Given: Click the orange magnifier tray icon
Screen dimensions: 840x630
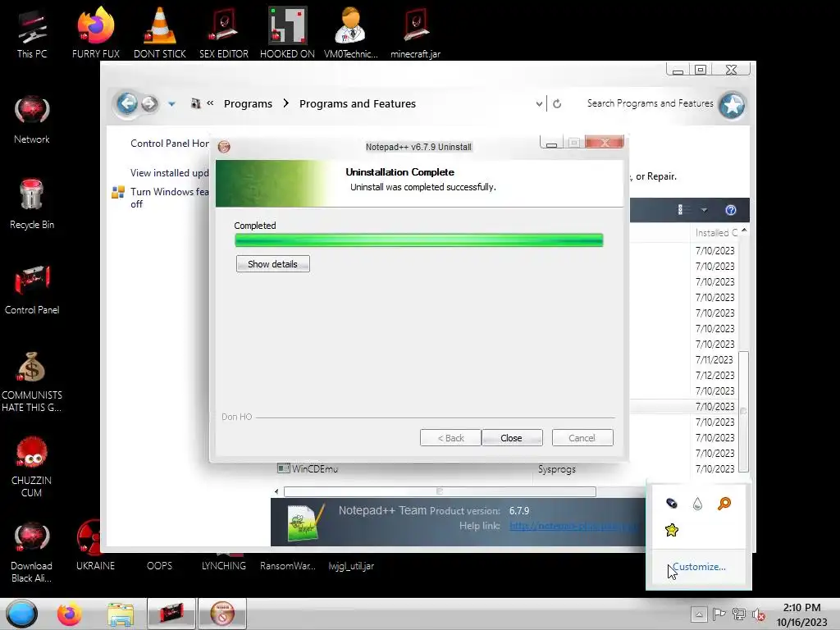Looking at the screenshot, I should coord(724,504).
